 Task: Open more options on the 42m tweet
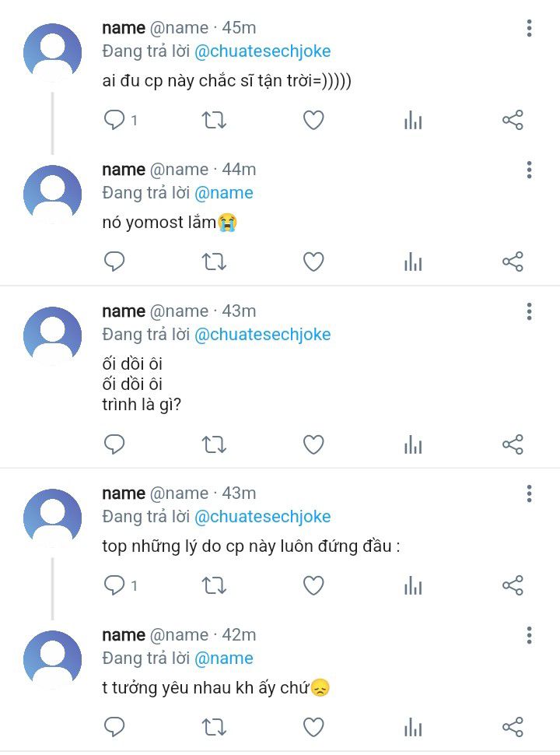click(x=529, y=635)
